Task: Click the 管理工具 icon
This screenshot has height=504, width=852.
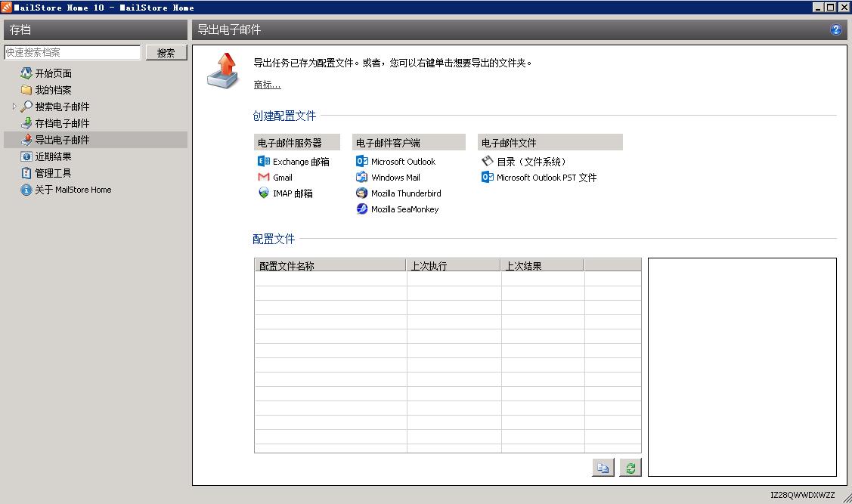Action: 26,173
